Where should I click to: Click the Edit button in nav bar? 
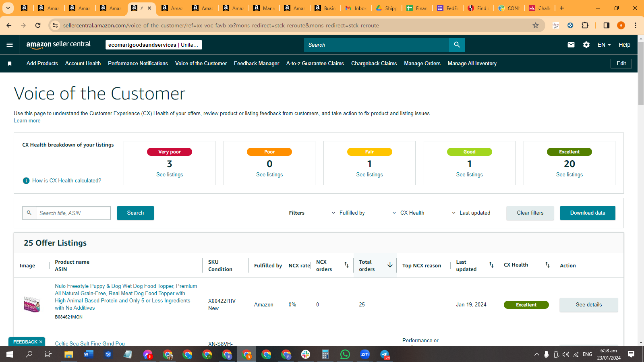[x=621, y=64]
